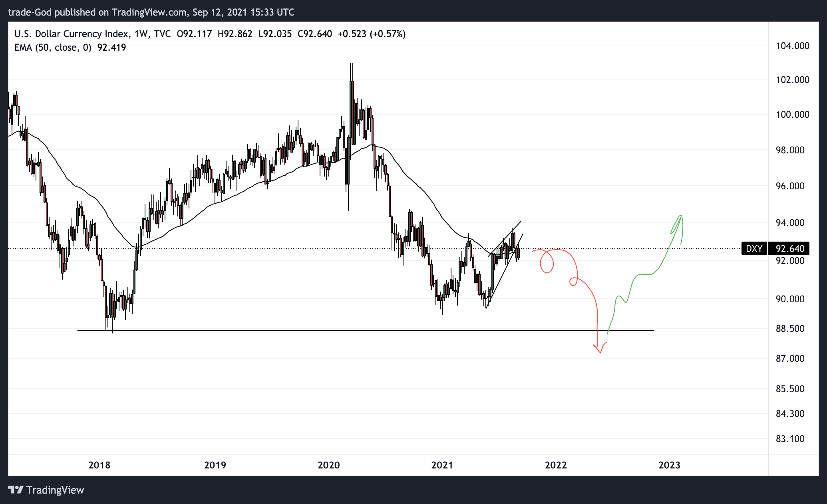This screenshot has height=504, width=827.
Task: Click the low value L92.035
Action: [x=275, y=34]
